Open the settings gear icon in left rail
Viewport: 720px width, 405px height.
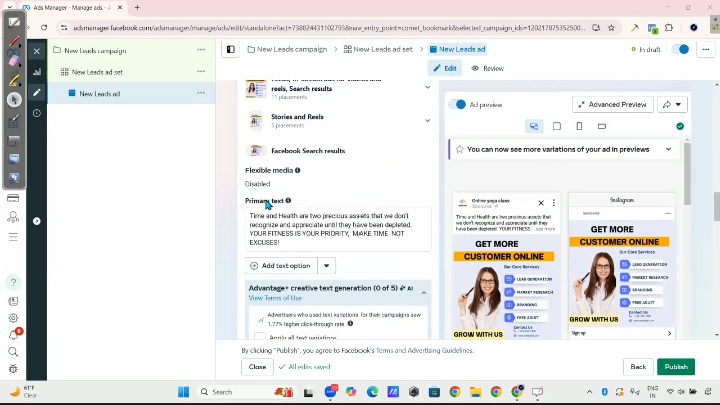pos(13,318)
